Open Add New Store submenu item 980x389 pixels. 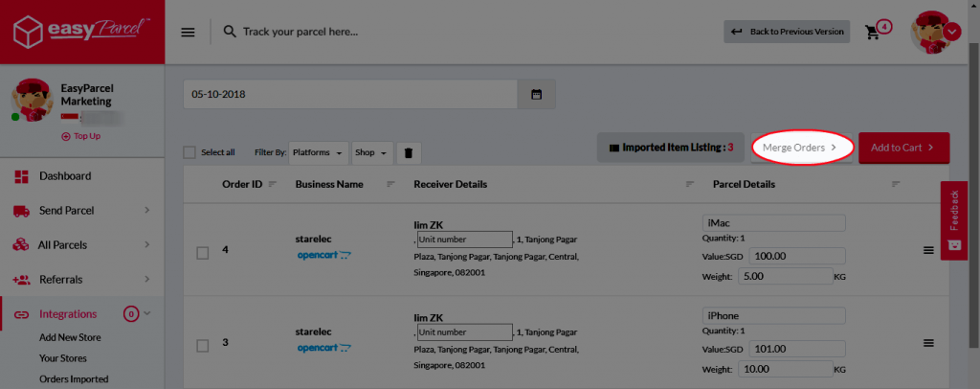tap(70, 337)
